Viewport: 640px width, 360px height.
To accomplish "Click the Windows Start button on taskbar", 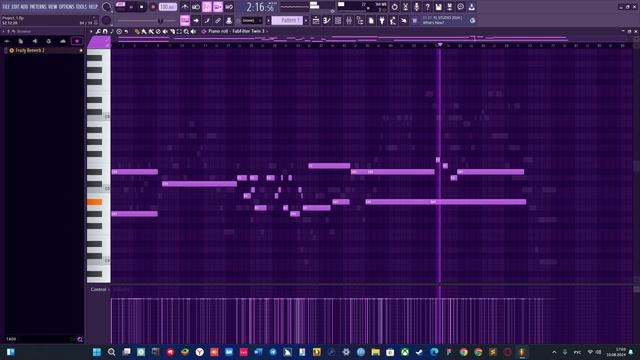I will 97,352.
